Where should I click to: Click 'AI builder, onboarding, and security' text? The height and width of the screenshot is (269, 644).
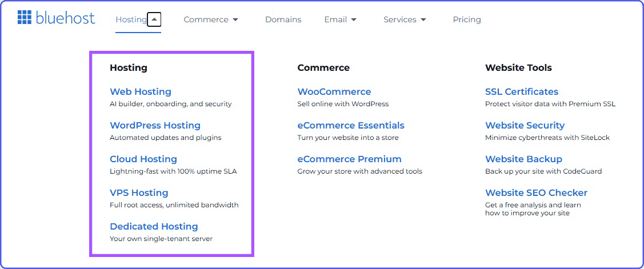tap(170, 105)
